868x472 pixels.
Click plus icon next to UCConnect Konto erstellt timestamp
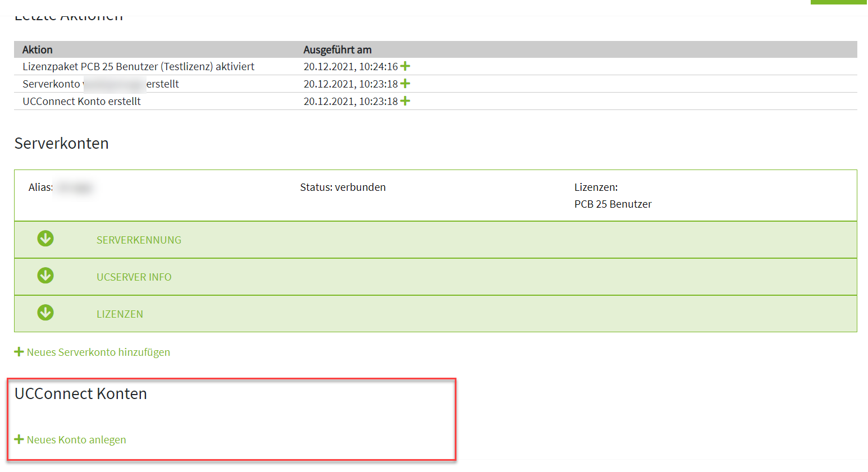[x=405, y=101]
